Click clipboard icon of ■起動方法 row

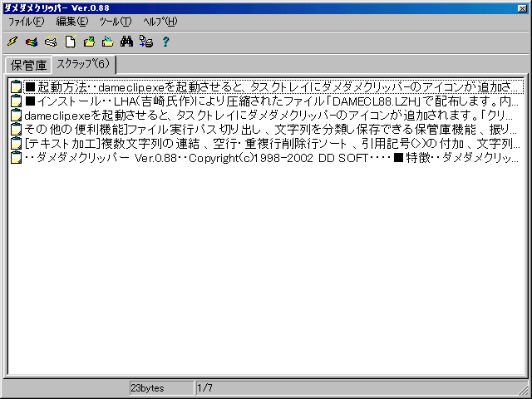click(16, 87)
